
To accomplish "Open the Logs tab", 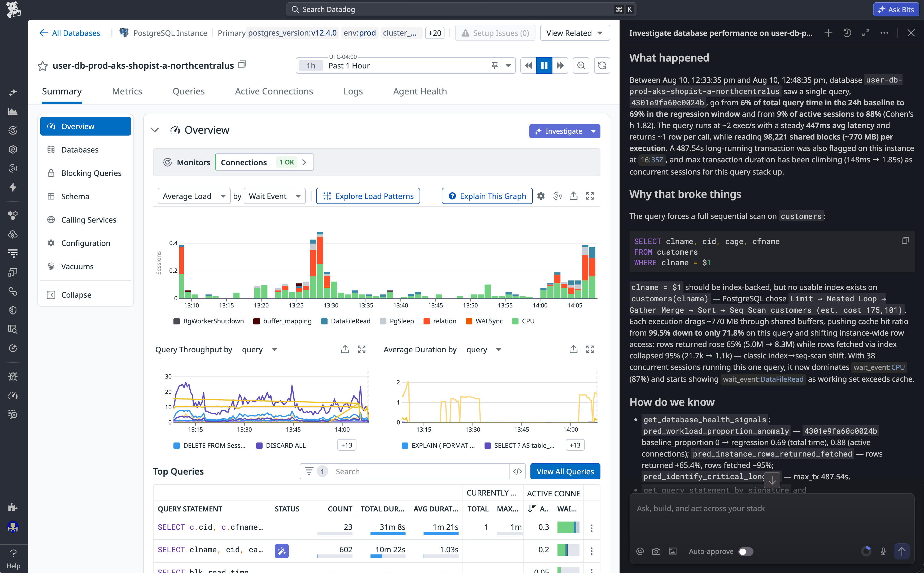I will point(353,91).
